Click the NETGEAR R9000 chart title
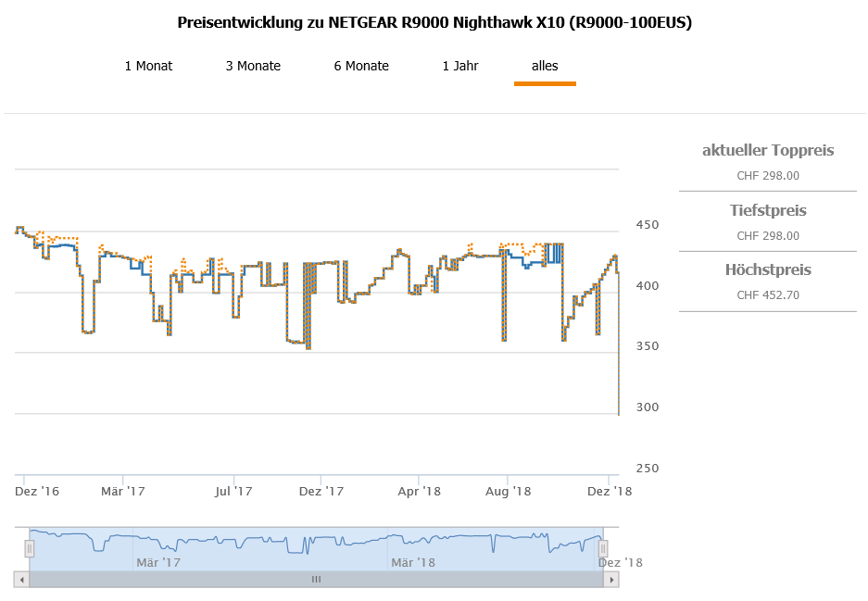 coord(434,22)
